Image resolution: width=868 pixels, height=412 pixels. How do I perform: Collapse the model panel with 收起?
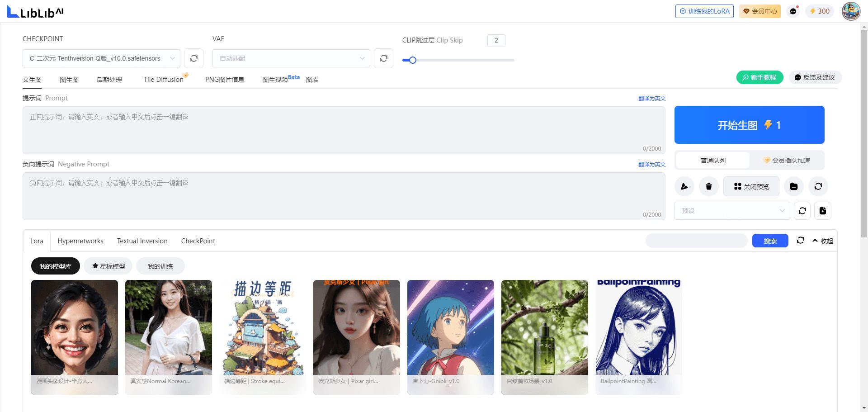(823, 241)
